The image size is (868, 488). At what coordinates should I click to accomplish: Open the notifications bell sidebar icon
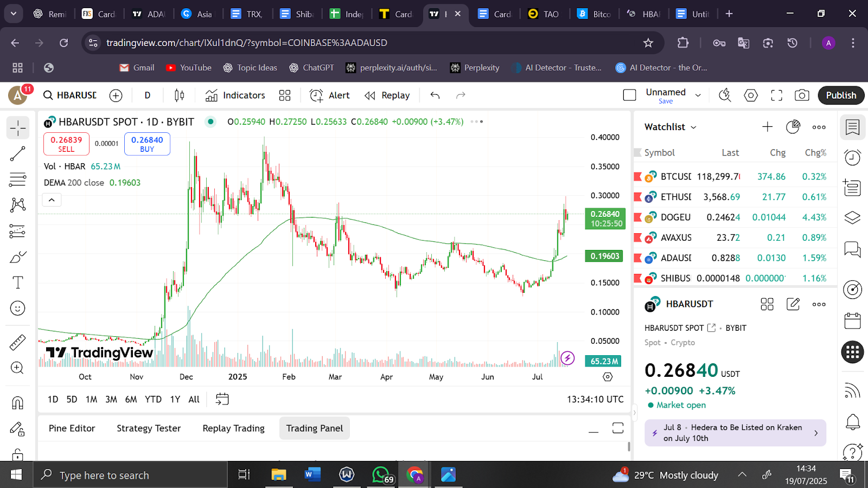coord(853,421)
